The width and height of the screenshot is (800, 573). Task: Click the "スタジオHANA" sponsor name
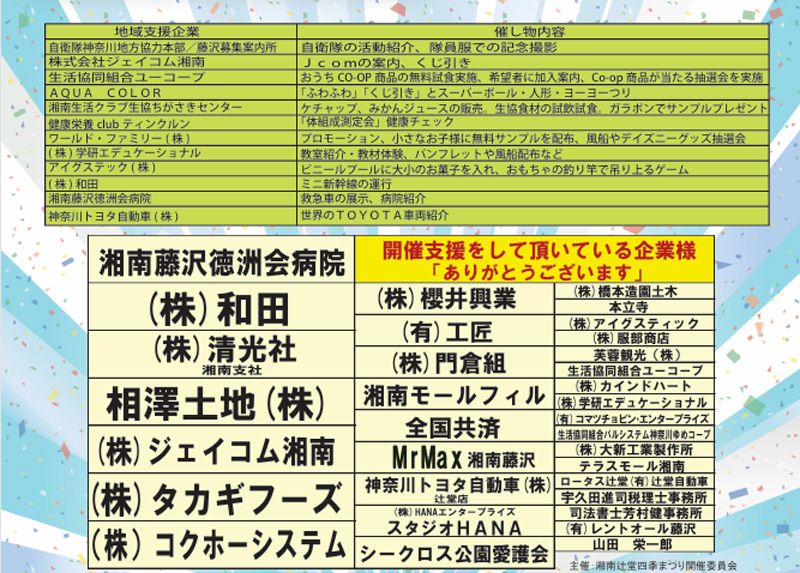454,527
